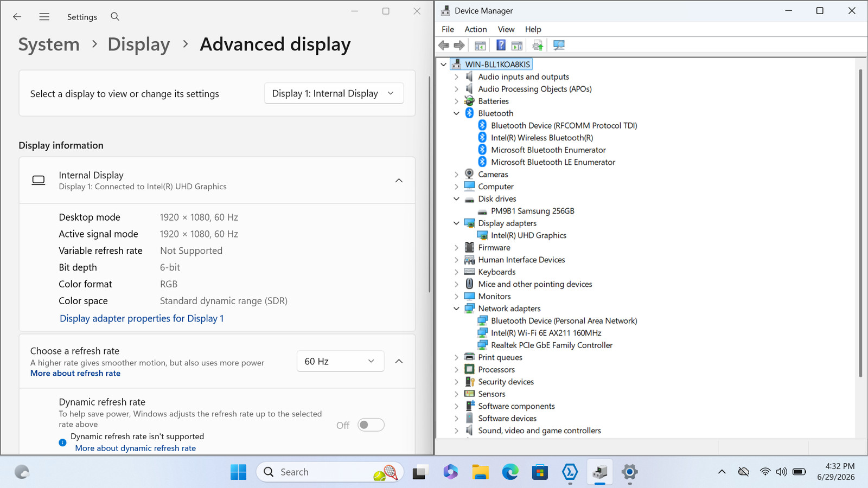868x488 pixels.
Task: Toggle the Dynamic refresh rate switch
Action: click(x=371, y=425)
